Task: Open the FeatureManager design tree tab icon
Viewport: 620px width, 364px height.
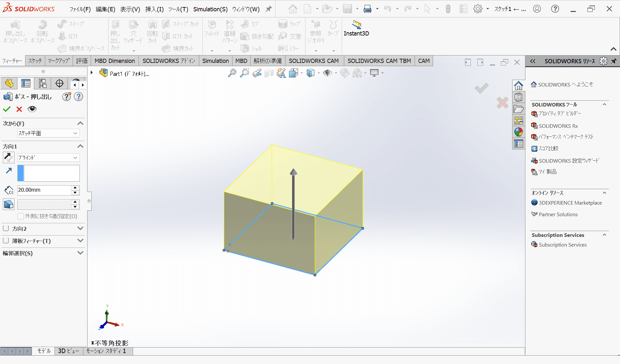Action: (9, 84)
